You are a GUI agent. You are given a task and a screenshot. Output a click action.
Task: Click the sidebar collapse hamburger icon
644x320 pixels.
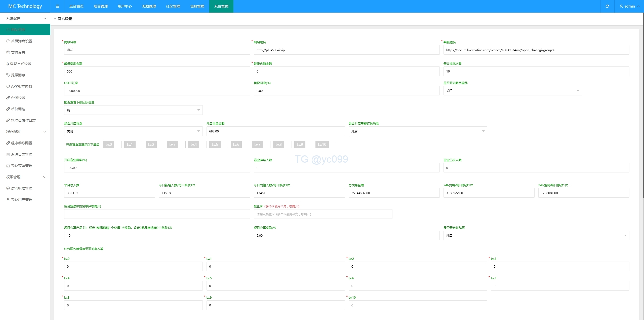tap(57, 6)
